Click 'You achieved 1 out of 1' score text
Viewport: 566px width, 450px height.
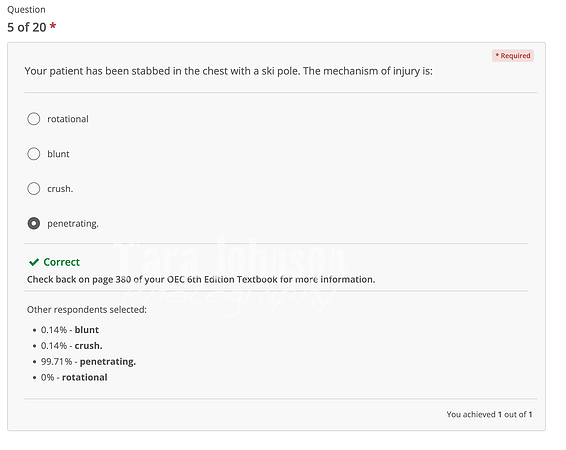click(x=489, y=414)
